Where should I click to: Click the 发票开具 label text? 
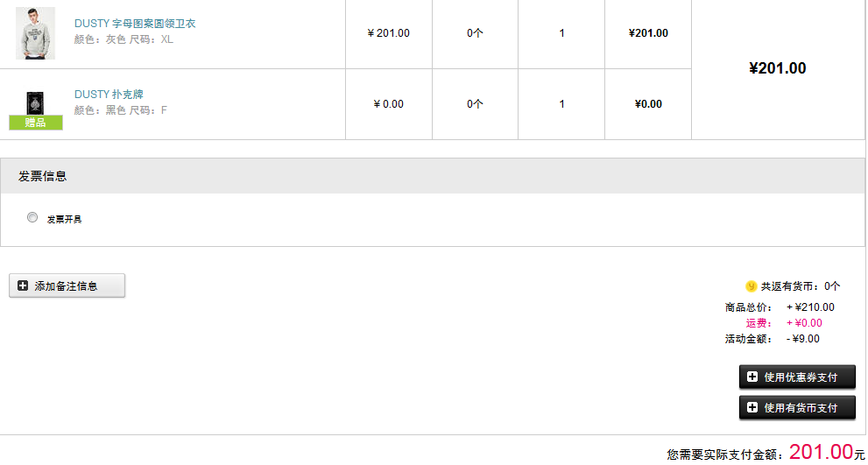[x=64, y=219]
